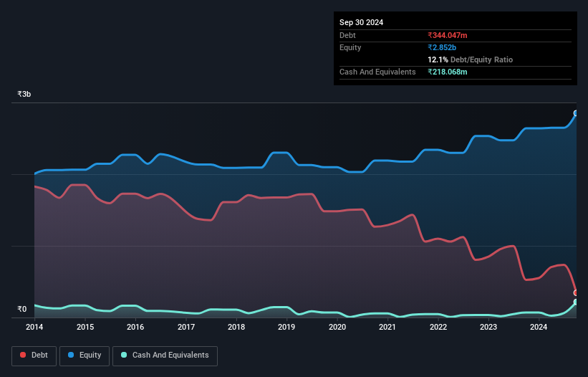Click the 2019 x-axis label
This screenshot has width=588, height=377.
[x=286, y=327]
